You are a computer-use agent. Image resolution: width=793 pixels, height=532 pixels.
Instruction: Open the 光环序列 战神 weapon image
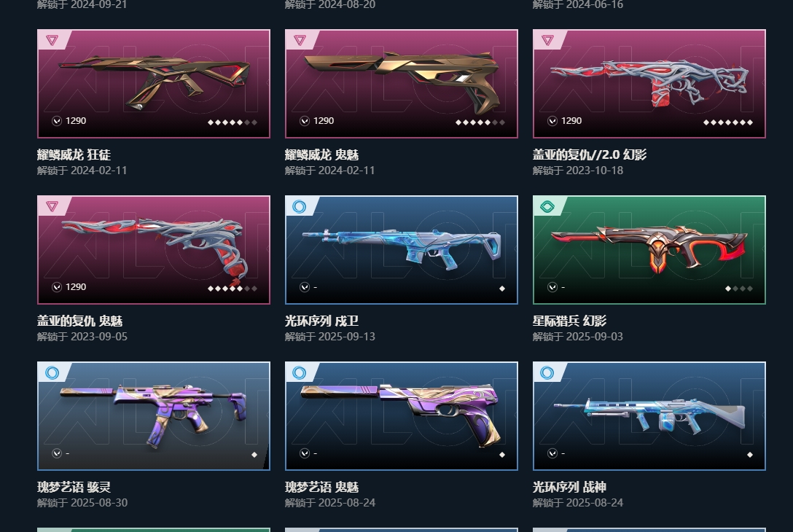(x=649, y=415)
